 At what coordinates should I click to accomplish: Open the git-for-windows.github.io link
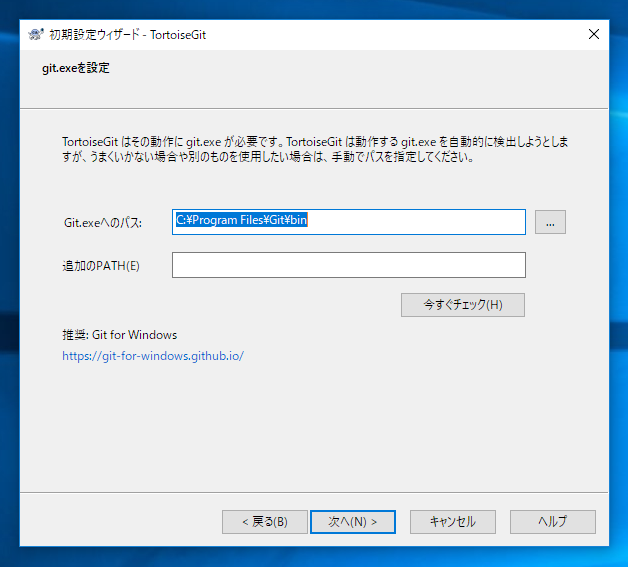pos(153,356)
